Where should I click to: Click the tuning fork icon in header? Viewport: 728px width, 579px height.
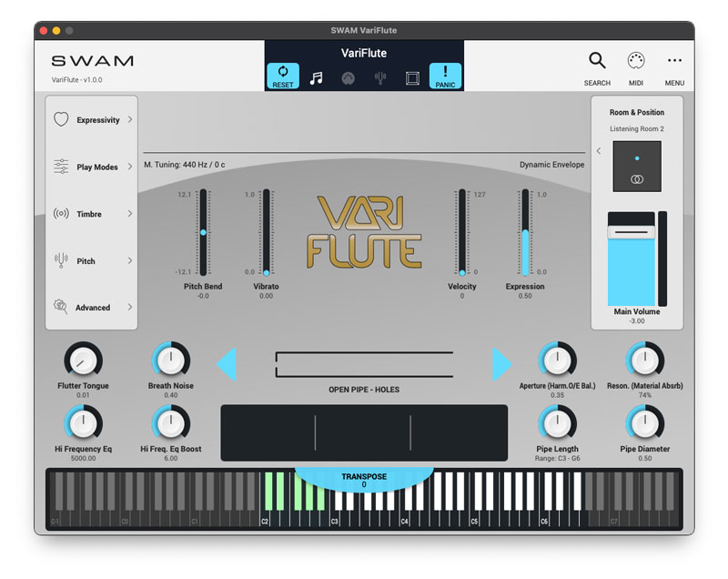(379, 78)
